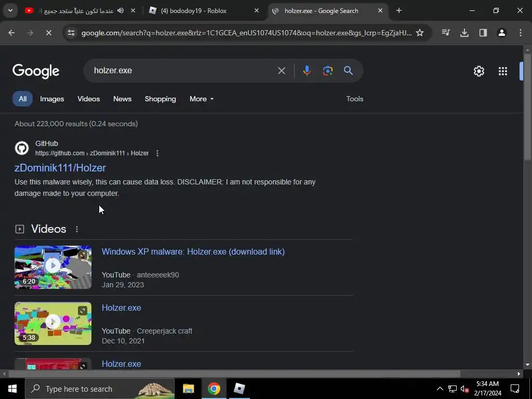This screenshot has width=532, height=399.
Task: Open the Creeperjack craft Holzer.exe link
Action: click(x=121, y=308)
